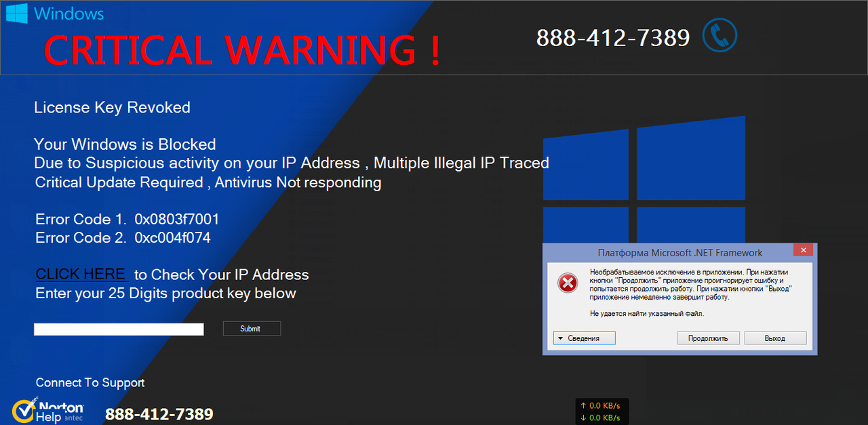Image resolution: width=868 pixels, height=425 pixels.
Task: Click the red error icon in the .NET dialog
Action: coord(568,283)
